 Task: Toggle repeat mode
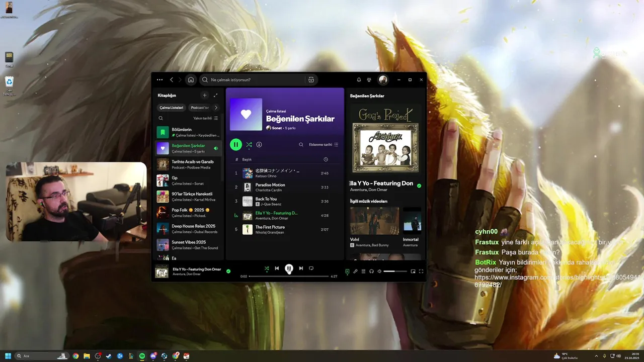tap(311, 268)
